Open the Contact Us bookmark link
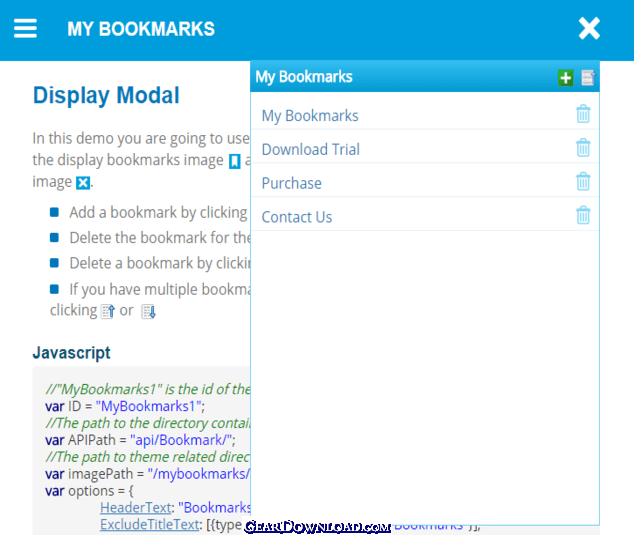Viewport: 634px width, 535px height. 296,218
